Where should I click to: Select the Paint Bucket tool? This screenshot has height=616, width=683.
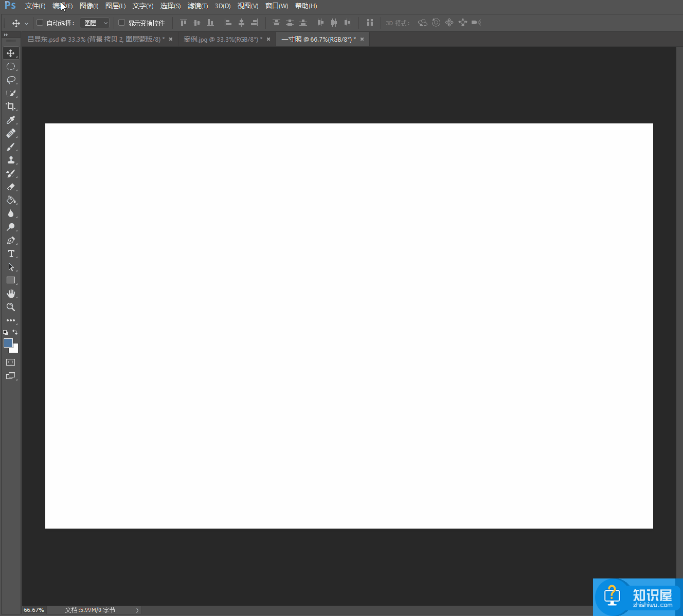click(x=11, y=200)
